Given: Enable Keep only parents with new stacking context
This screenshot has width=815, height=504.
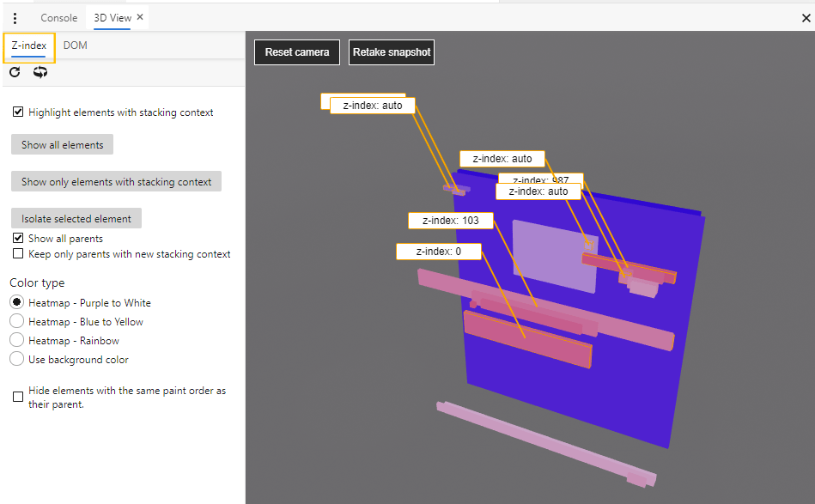Looking at the screenshot, I should tap(18, 253).
